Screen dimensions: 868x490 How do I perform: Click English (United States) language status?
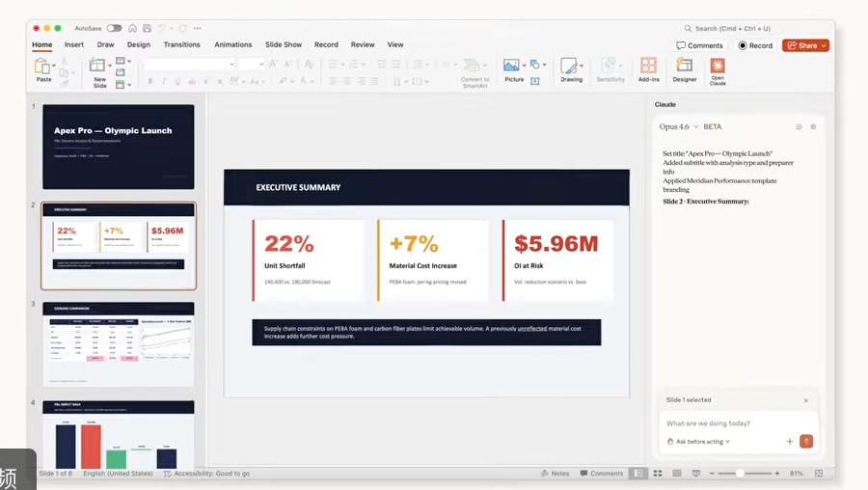pyautogui.click(x=118, y=474)
